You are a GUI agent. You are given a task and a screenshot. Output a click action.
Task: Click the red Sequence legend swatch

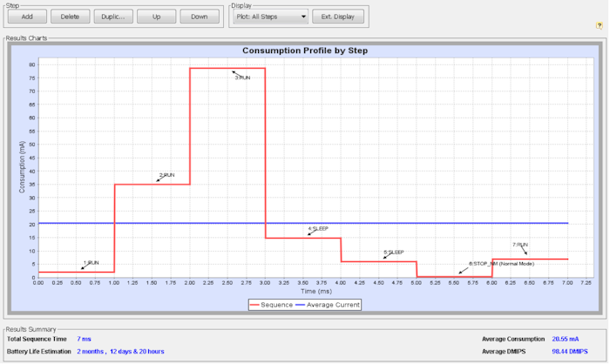257,305
